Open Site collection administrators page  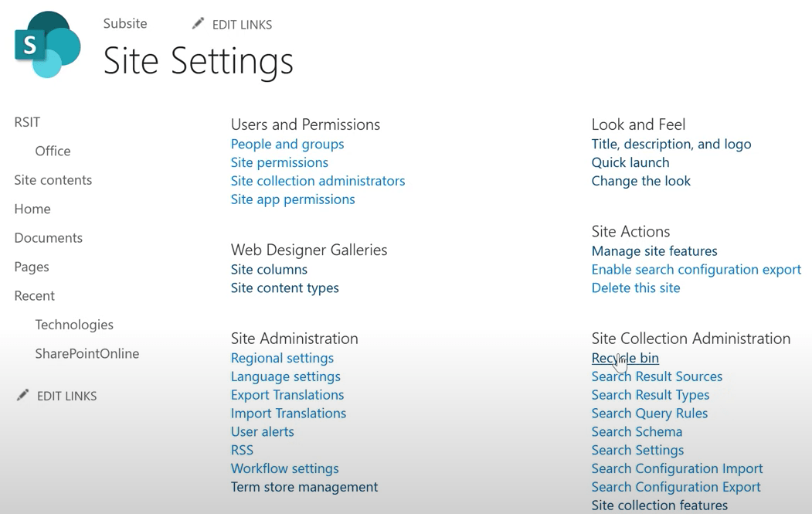(x=318, y=181)
